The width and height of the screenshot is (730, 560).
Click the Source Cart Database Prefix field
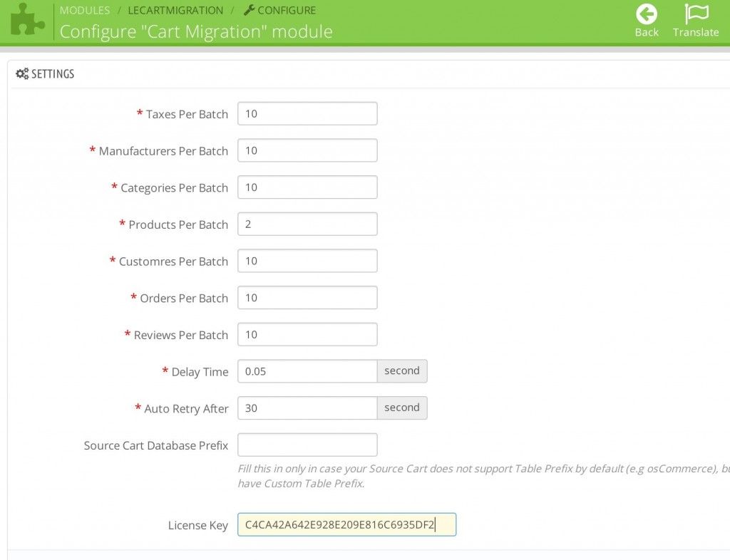tap(307, 445)
